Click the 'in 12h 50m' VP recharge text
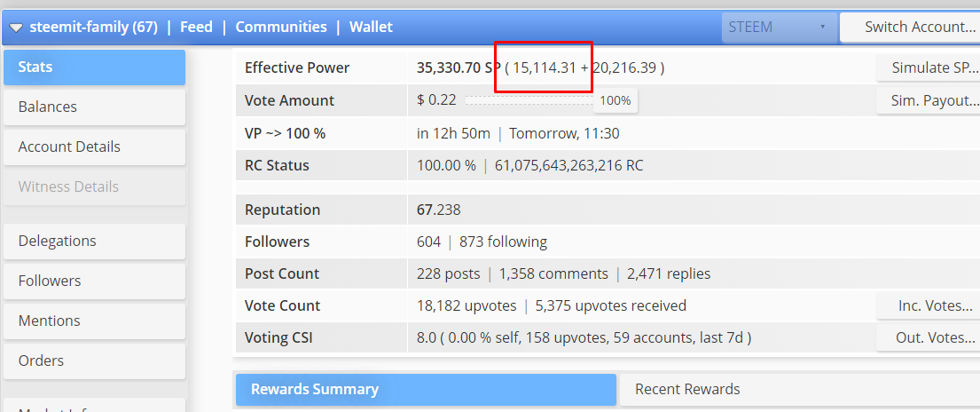The width and height of the screenshot is (980, 412). click(454, 133)
